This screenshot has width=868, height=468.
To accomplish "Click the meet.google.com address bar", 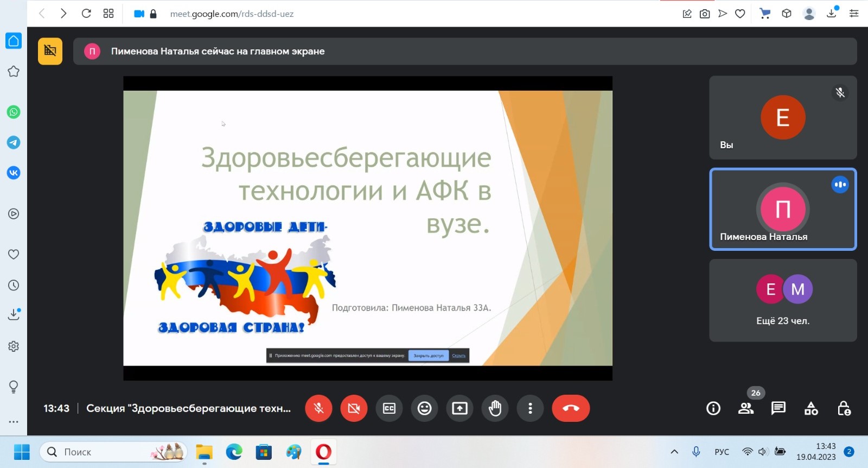I will pyautogui.click(x=232, y=14).
